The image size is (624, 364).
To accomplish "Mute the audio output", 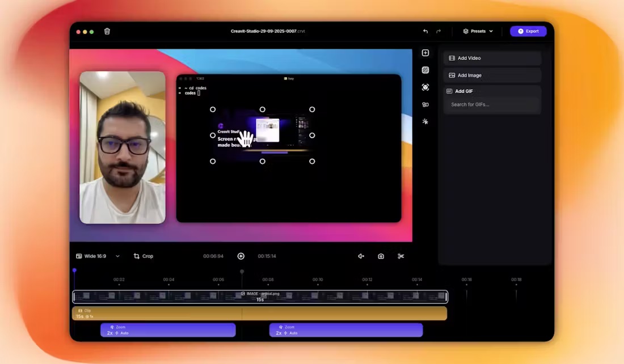I will pyautogui.click(x=361, y=256).
